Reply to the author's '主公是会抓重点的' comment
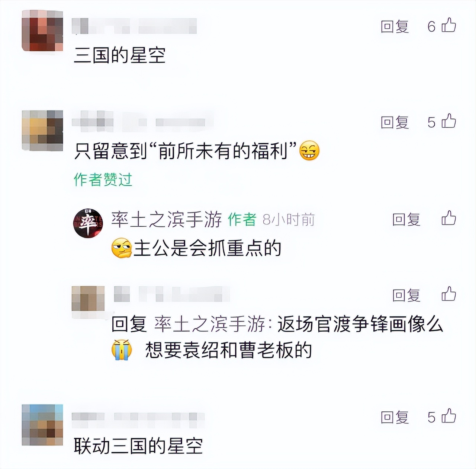This screenshot has height=469, width=476. tap(406, 220)
